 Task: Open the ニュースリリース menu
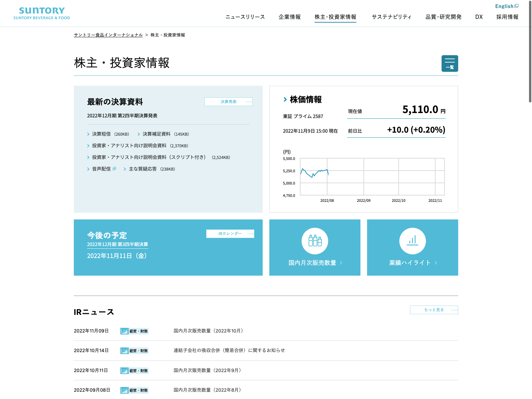(245, 17)
